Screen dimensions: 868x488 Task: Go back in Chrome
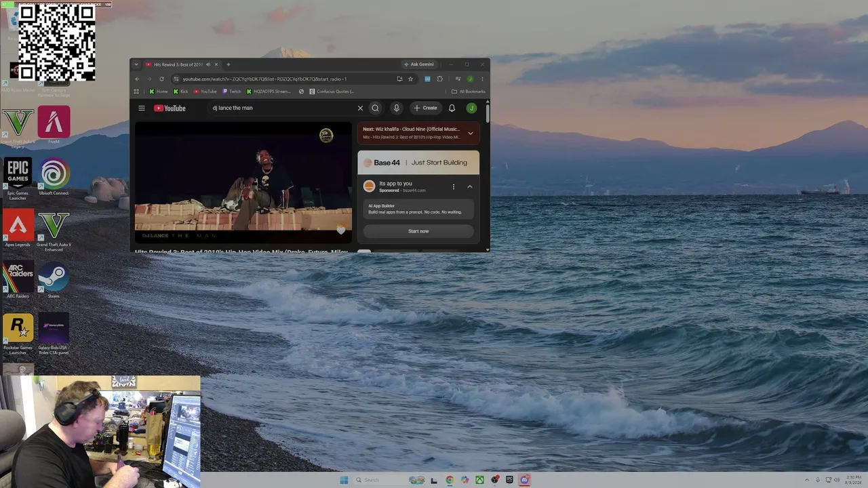137,79
